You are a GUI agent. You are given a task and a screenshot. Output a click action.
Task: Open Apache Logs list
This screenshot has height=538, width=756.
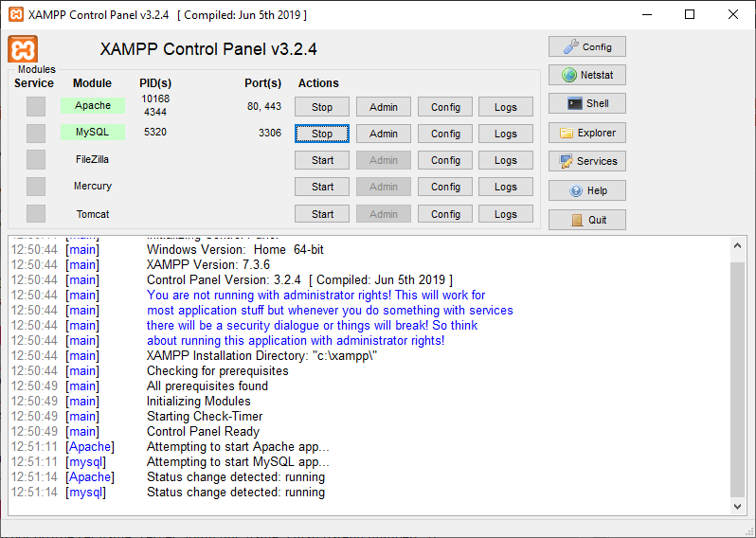pyautogui.click(x=505, y=107)
